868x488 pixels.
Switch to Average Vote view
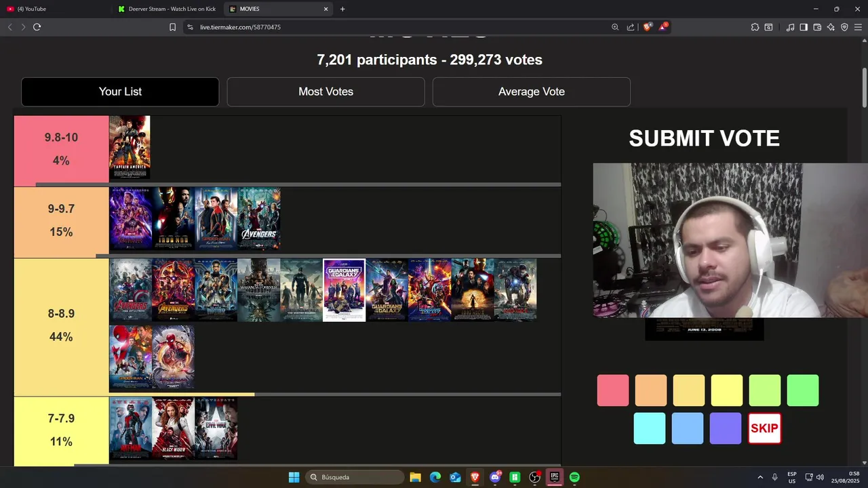(532, 91)
